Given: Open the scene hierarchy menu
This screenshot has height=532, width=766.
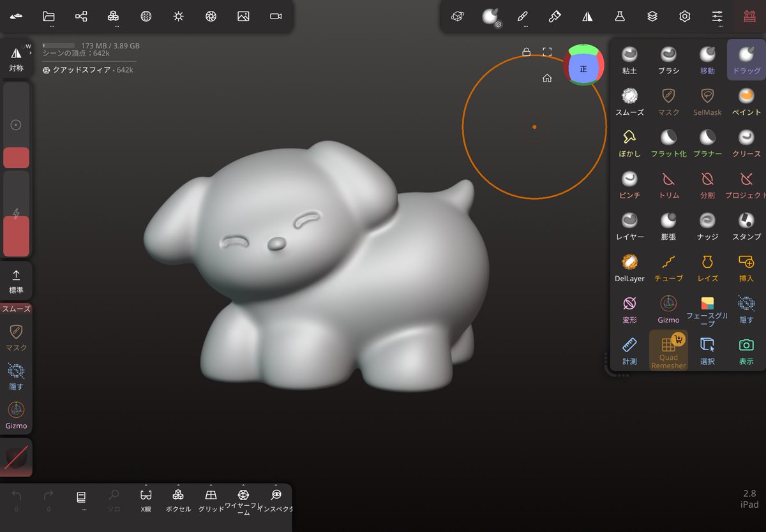Looking at the screenshot, I should (x=81, y=17).
